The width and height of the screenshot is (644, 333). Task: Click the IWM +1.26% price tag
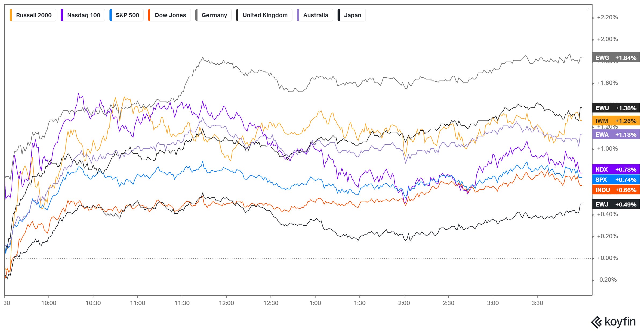coord(616,121)
